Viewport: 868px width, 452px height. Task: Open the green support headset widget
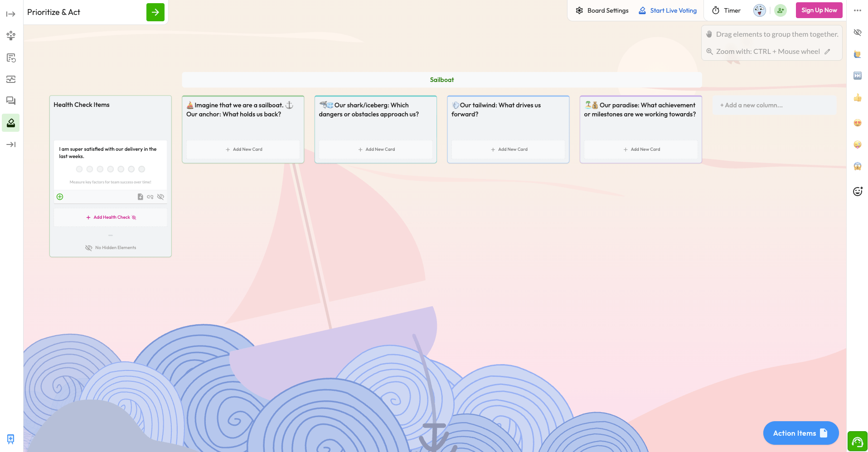[858, 442]
